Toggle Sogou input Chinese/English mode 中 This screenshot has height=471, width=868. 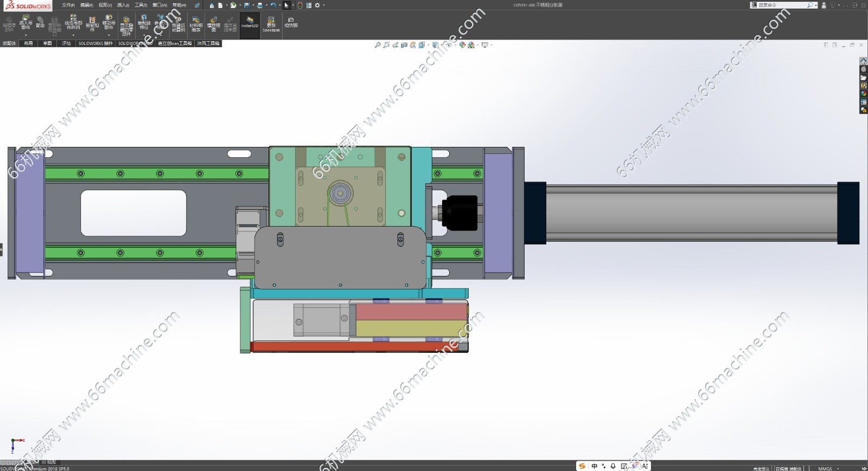pos(594,466)
